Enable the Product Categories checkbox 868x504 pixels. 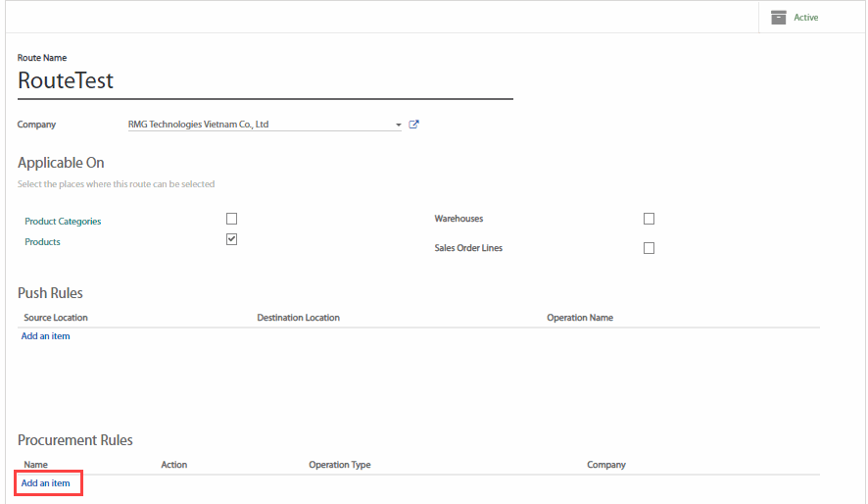coord(231,219)
